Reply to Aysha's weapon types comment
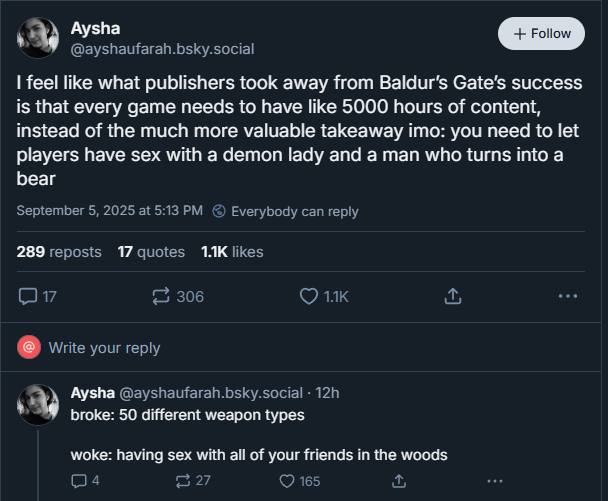Screen dimensions: 608x501 85,481
